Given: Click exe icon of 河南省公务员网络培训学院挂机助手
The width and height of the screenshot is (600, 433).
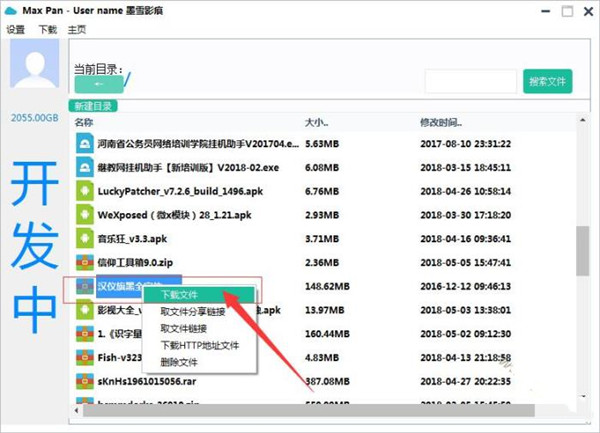Looking at the screenshot, I should tap(85, 143).
